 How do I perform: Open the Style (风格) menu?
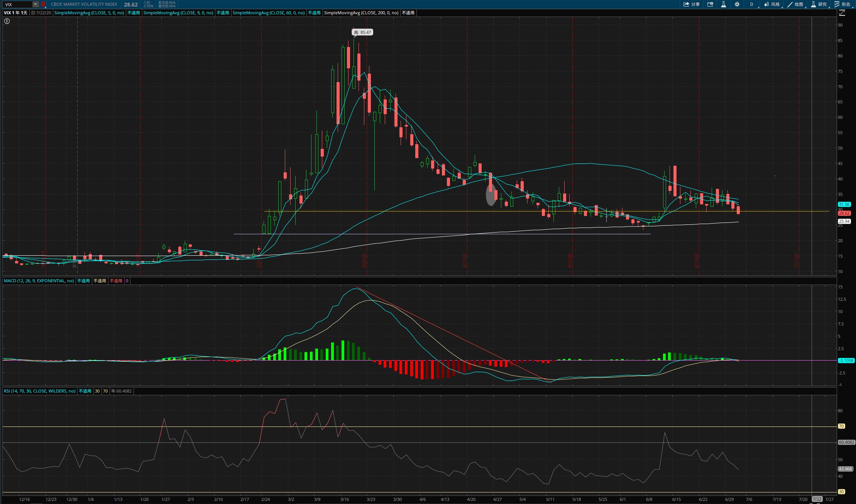pyautogui.click(x=772, y=4)
